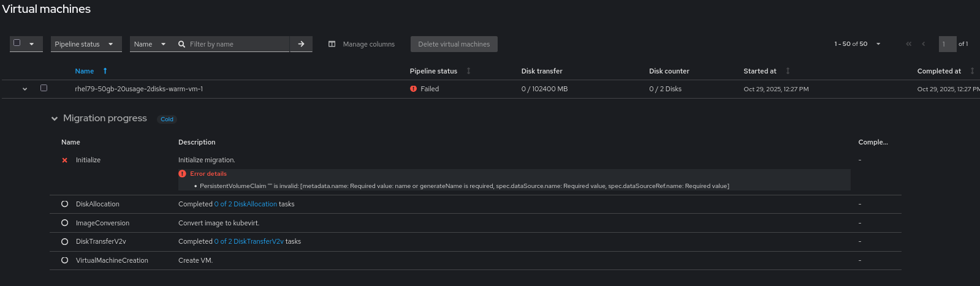Click the red Failed status icon
The image size is (980, 286).
coord(414,89)
